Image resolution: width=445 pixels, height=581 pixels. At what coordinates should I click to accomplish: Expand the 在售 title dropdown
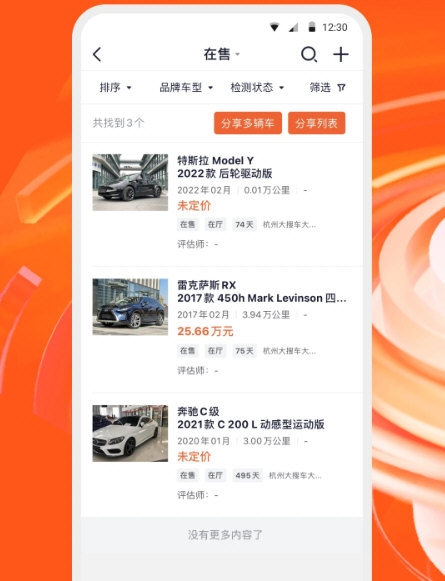click(x=222, y=54)
